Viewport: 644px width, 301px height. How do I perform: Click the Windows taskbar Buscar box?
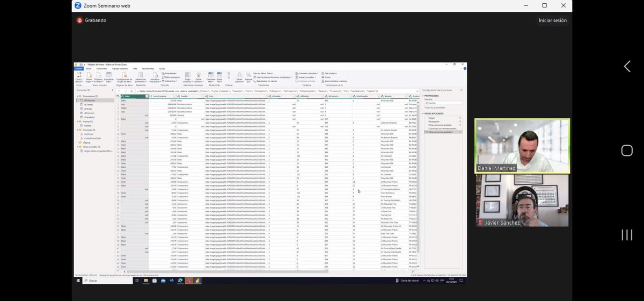pos(108,281)
